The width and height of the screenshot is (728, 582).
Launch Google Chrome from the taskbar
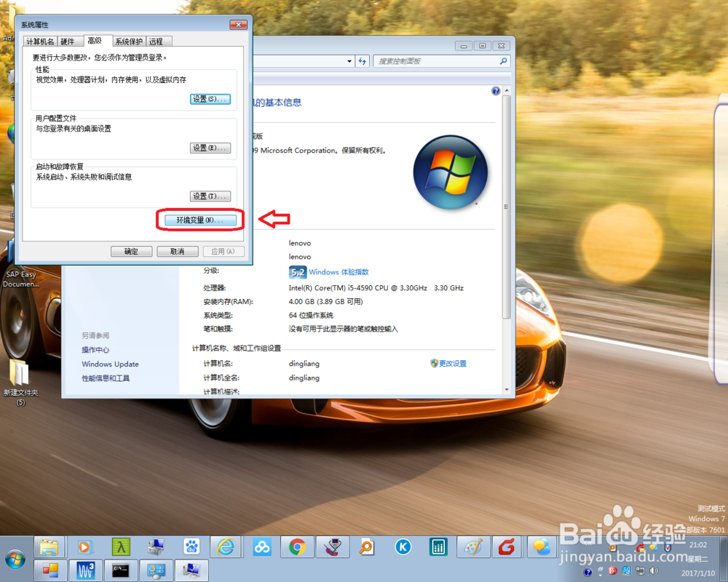[297, 547]
